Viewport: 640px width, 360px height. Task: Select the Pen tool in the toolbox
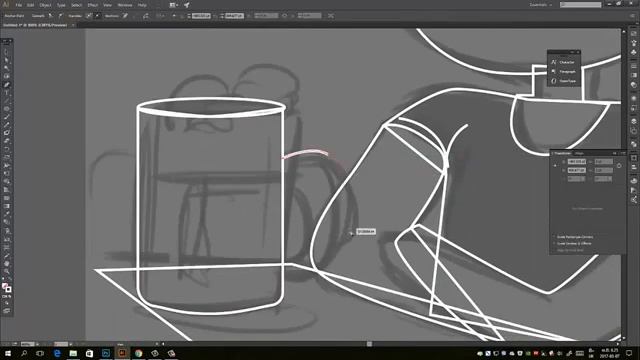point(7,85)
